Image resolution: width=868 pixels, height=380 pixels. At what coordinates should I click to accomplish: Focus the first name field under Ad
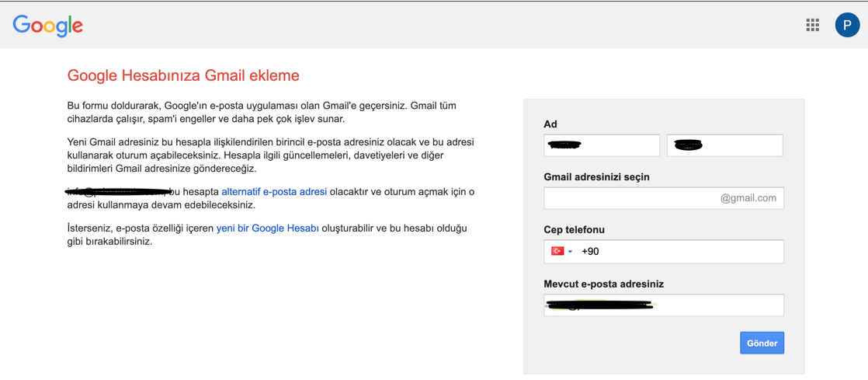coord(602,145)
